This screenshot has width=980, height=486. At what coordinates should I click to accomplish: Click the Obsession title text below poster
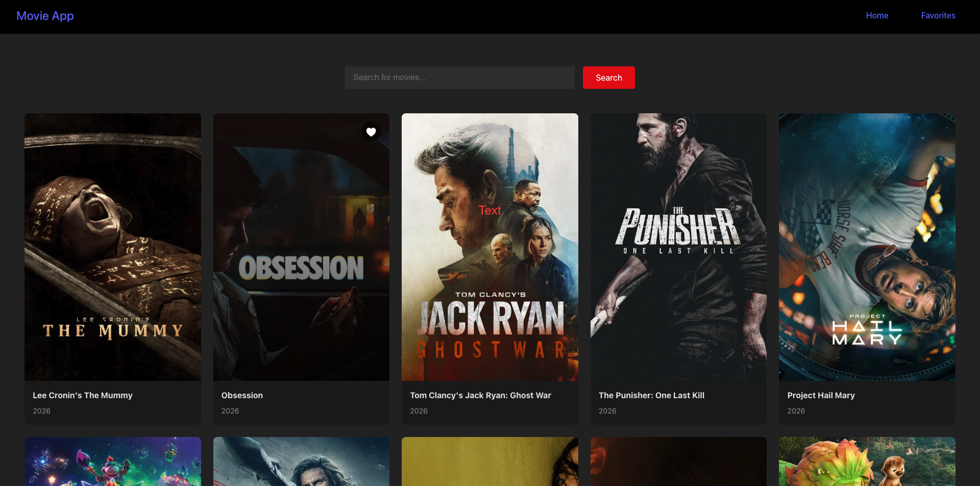pos(242,395)
